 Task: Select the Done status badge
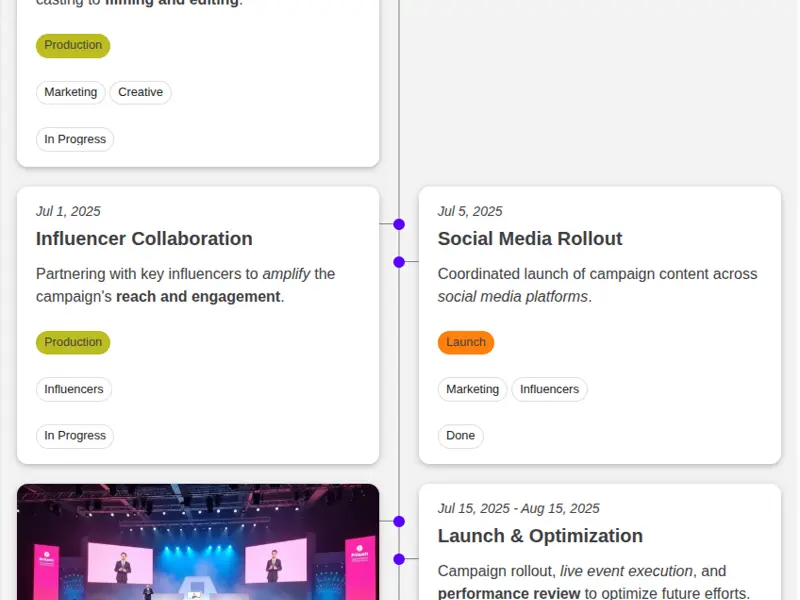(x=460, y=436)
